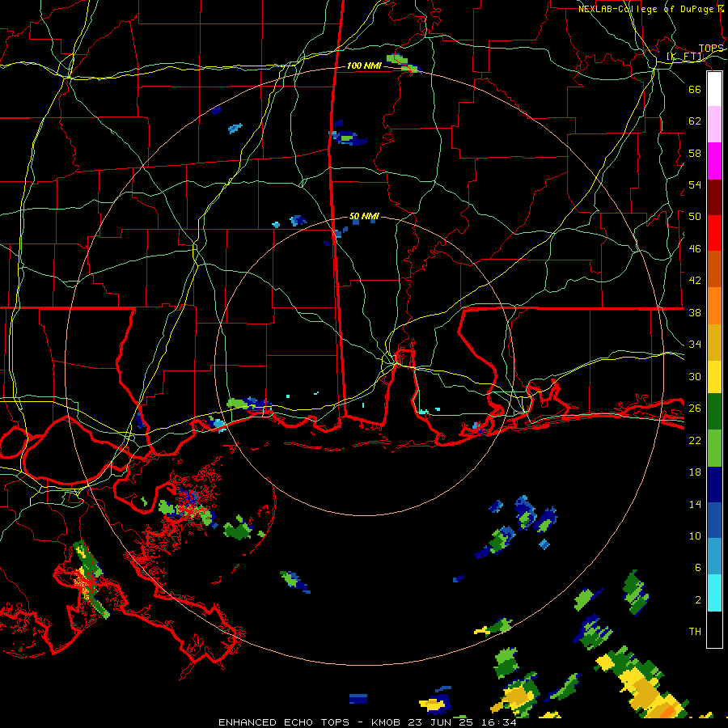
Task: Click the "46" legend value
Action: point(695,249)
